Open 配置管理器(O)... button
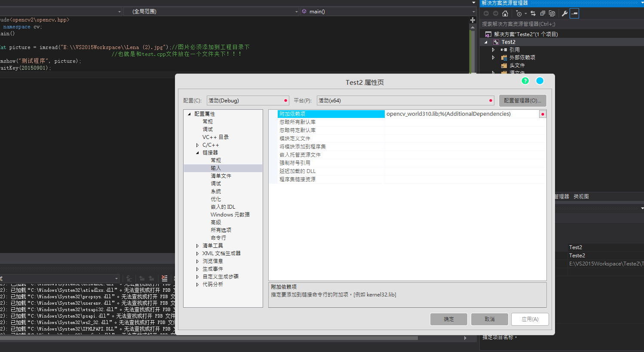The width and height of the screenshot is (644, 352). coord(522,100)
